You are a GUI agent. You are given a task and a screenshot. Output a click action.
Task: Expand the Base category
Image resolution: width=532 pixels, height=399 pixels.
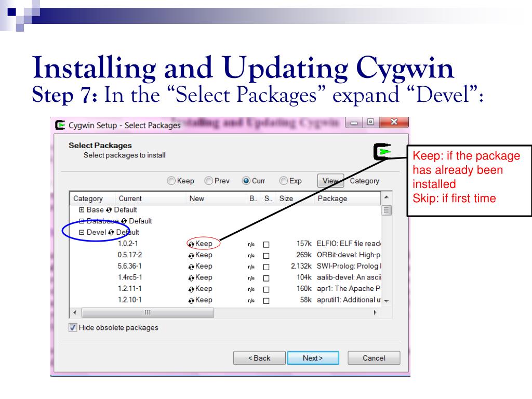coord(82,210)
